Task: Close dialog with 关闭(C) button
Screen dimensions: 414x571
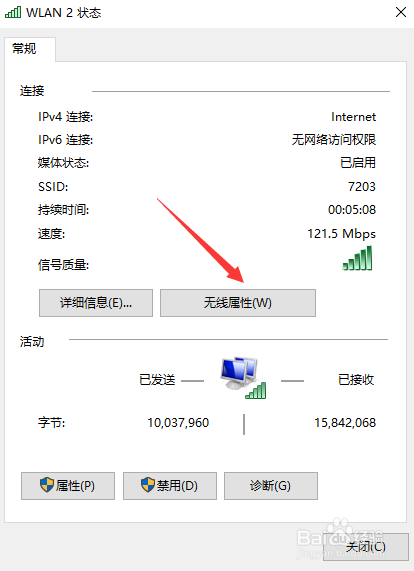Action: click(366, 547)
